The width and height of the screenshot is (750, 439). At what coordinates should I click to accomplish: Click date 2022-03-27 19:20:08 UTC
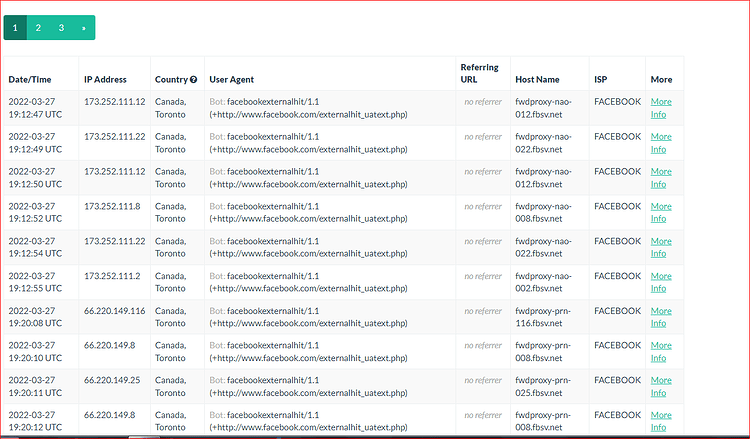(35, 317)
